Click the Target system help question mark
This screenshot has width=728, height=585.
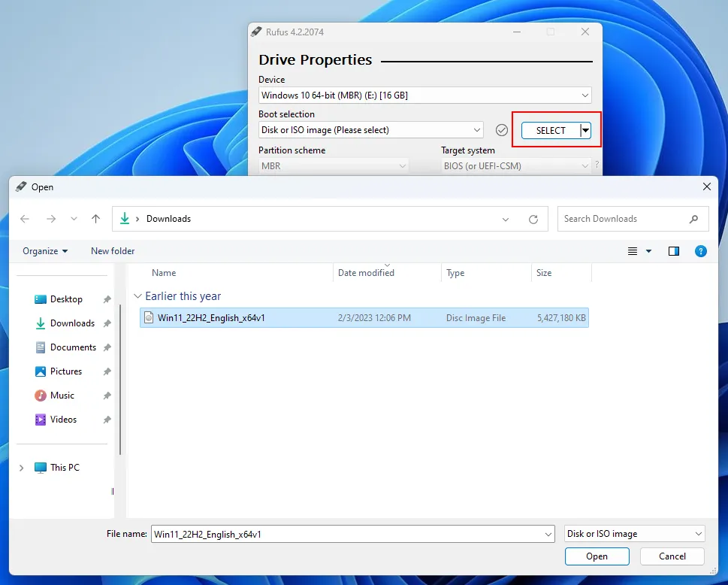tap(597, 165)
